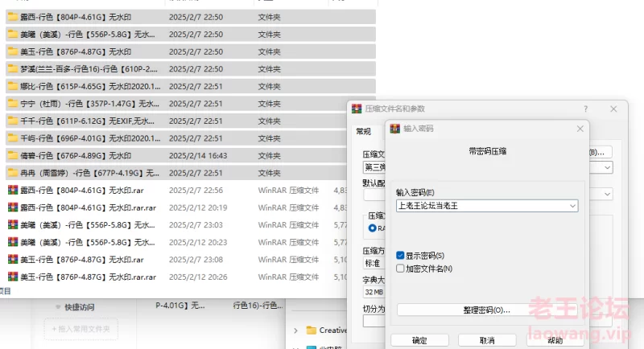Select the RAR format radio button

click(372, 228)
